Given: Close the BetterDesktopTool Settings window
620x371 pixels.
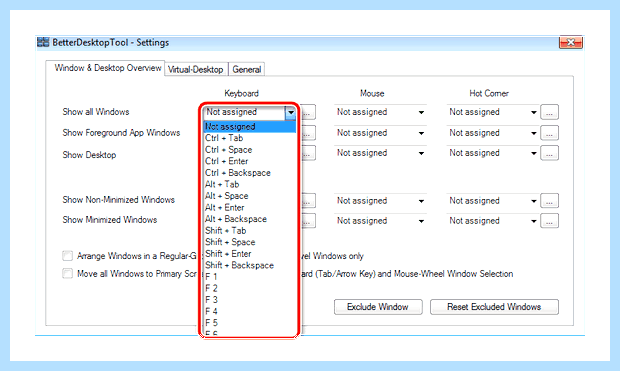Looking at the screenshot, I should [x=571, y=42].
